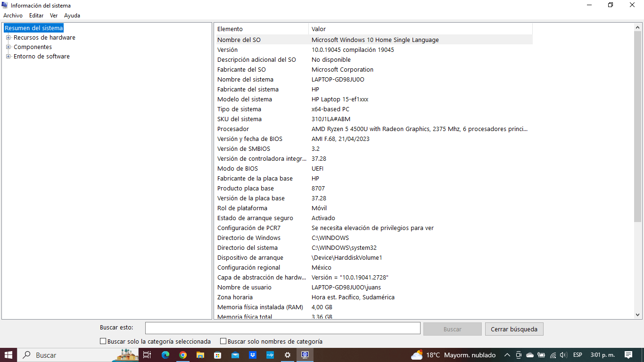Select 'Estado de arranque seguro' row
The image size is (644, 362).
tap(374, 218)
